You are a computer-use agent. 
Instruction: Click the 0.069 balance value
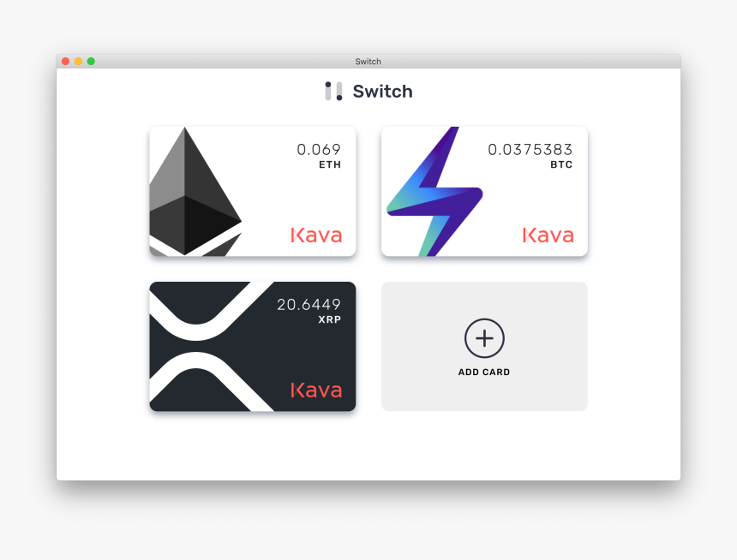pos(318,149)
